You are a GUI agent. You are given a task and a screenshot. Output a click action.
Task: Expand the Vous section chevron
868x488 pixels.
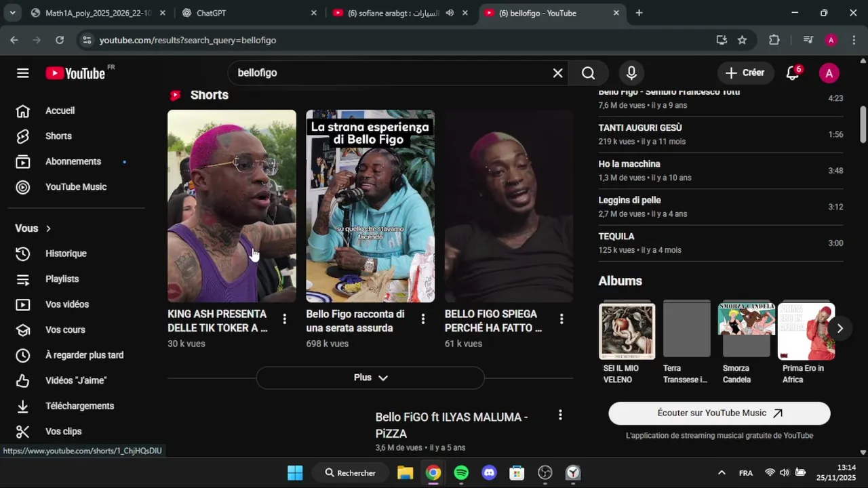coord(48,228)
